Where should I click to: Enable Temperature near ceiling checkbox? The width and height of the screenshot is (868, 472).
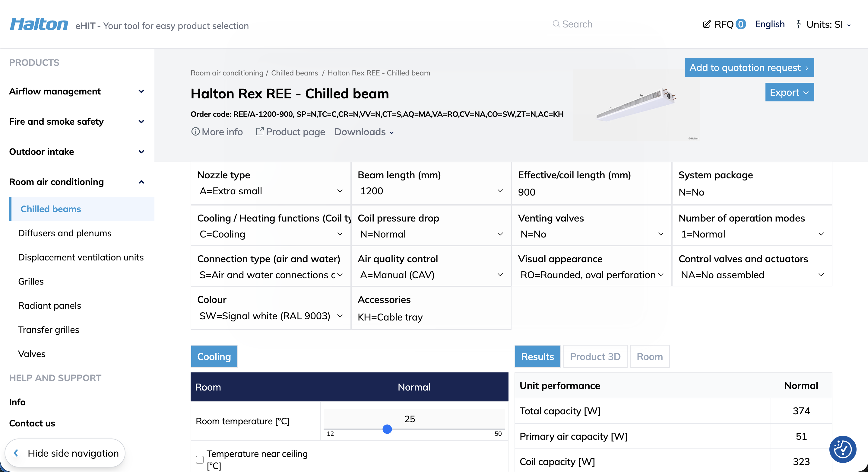tap(199, 459)
